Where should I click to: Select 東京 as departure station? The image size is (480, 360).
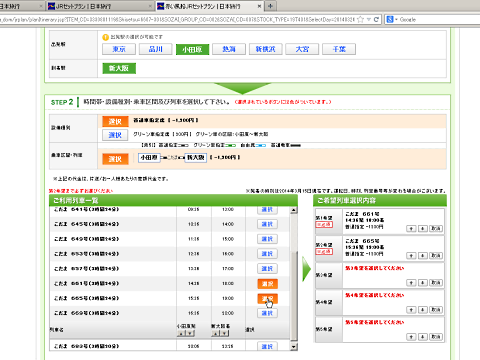click(x=119, y=49)
